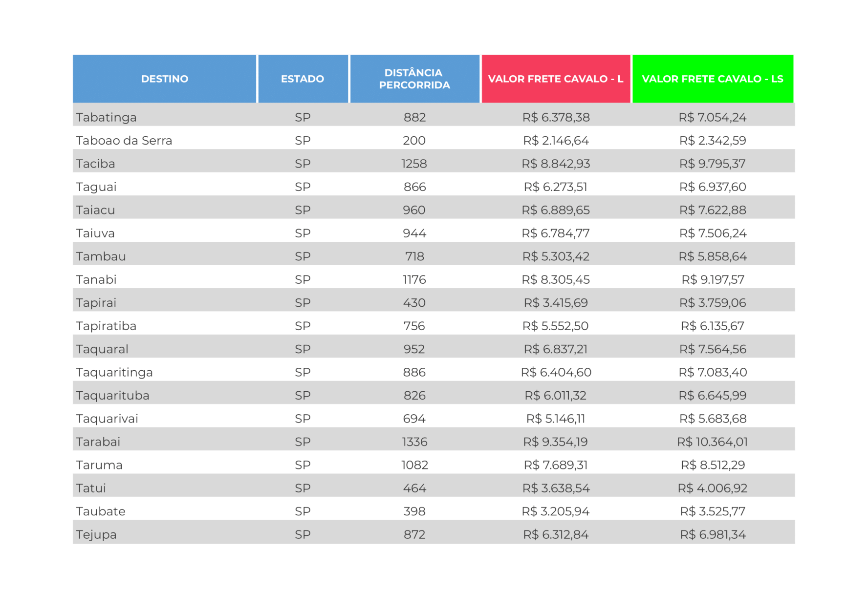The height and width of the screenshot is (613, 868).
Task: Select the Taquaritinga row name
Action: pyautogui.click(x=114, y=373)
